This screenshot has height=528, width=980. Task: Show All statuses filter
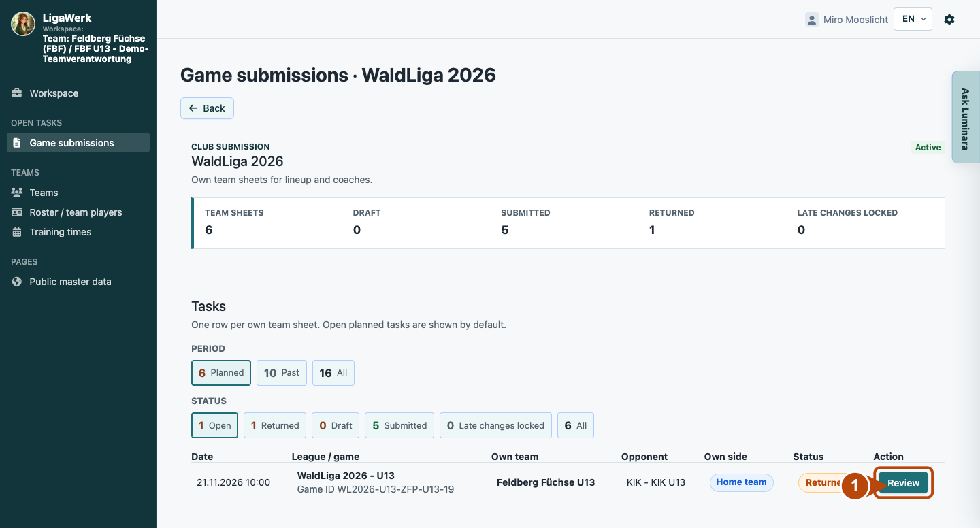576,425
